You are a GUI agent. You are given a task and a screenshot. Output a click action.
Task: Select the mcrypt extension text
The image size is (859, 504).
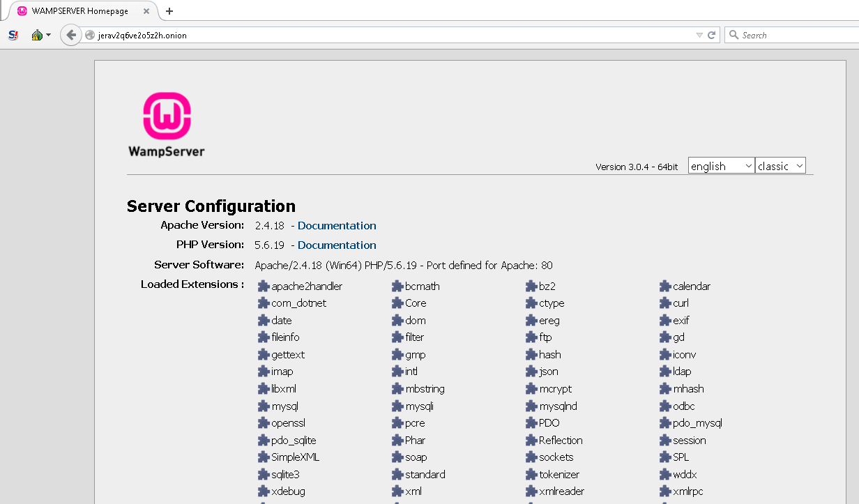tap(556, 389)
